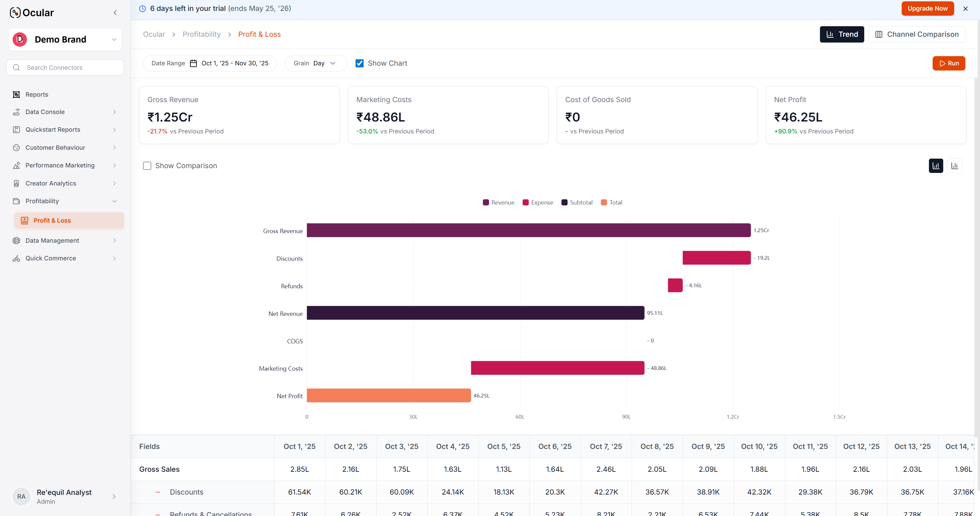Toggle Subtotal series in chart legend
The width and height of the screenshot is (980, 516).
577,202
